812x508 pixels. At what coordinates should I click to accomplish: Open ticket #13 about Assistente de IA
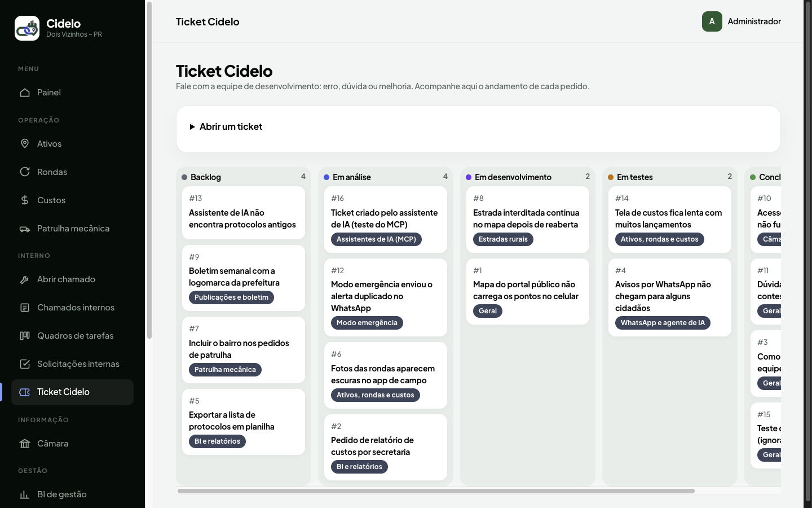[x=244, y=213]
